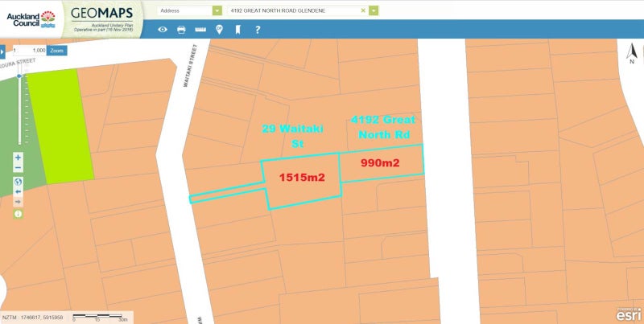
Task: Click the bright green reserve parcel
Action: point(61,126)
